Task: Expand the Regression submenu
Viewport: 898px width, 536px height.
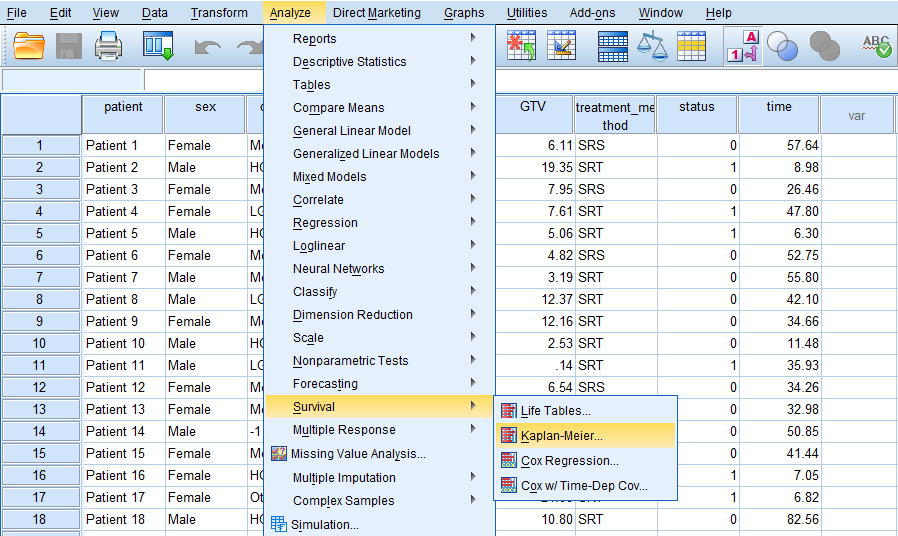Action: pos(379,223)
